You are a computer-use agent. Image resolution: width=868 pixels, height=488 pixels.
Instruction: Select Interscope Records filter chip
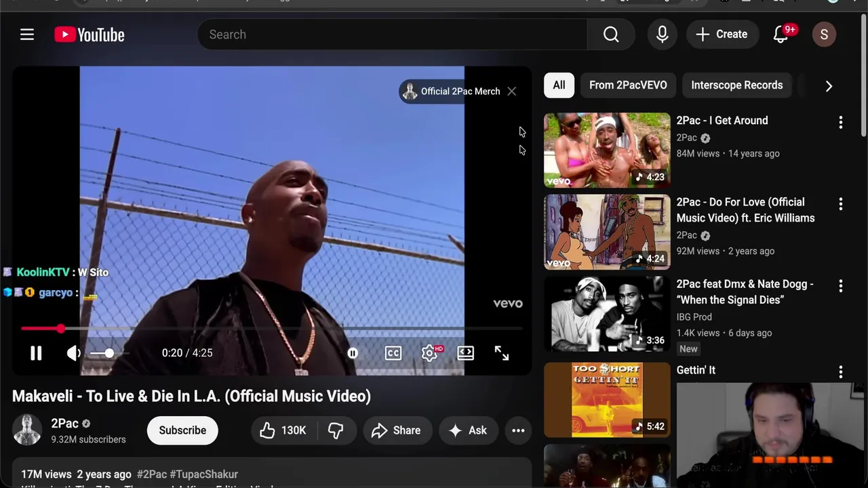736,85
